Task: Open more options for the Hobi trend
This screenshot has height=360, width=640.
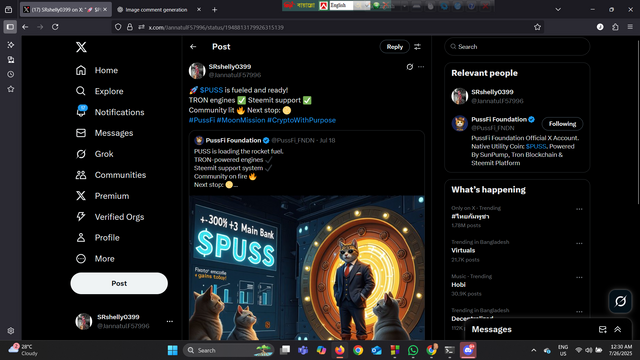Action: coord(579,278)
